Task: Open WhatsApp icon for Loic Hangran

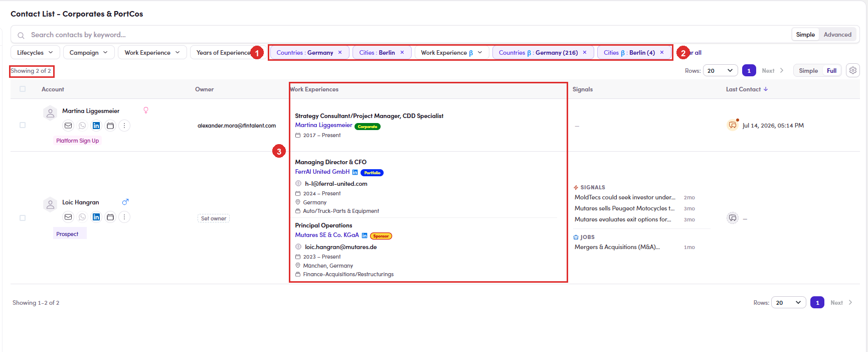Action: pyautogui.click(x=82, y=217)
